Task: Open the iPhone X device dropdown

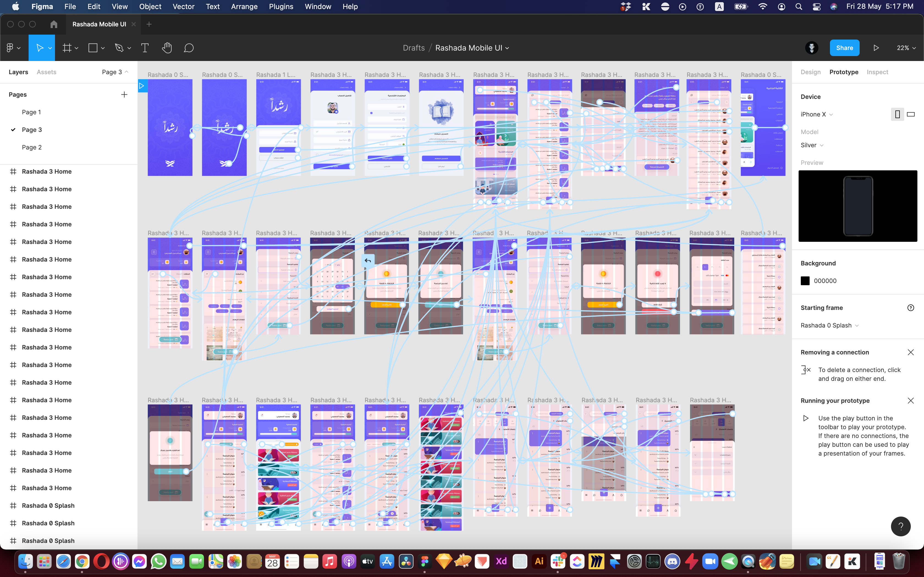Action: pos(816,114)
